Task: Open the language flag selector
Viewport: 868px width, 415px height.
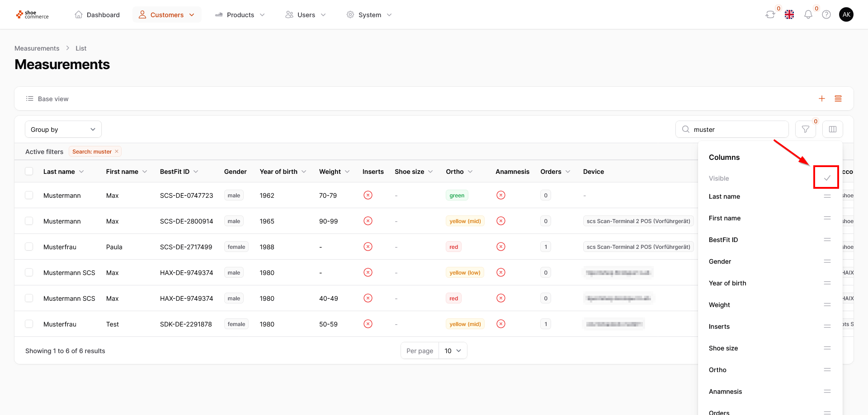Action: pyautogui.click(x=789, y=15)
